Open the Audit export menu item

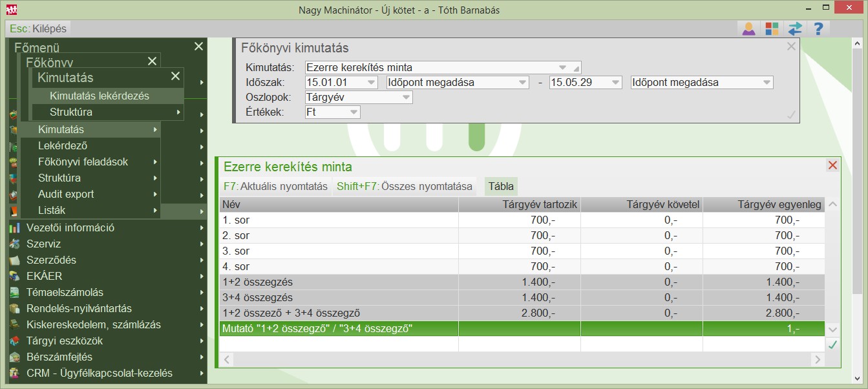point(90,194)
